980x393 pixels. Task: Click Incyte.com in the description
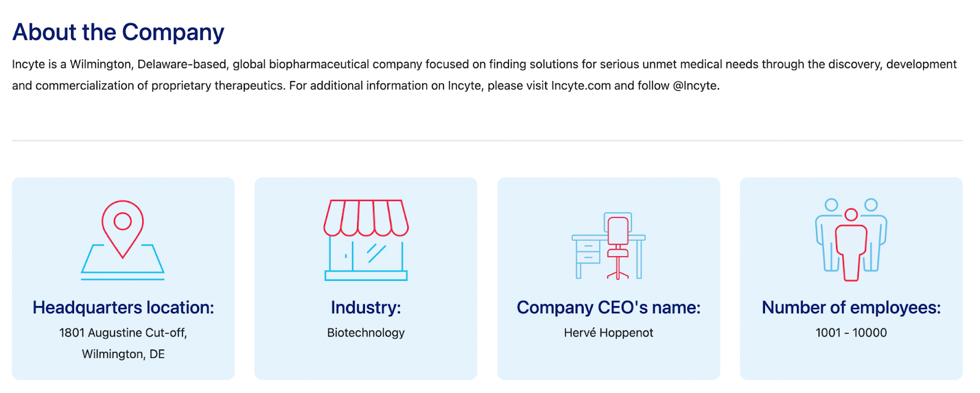pyautogui.click(x=581, y=86)
